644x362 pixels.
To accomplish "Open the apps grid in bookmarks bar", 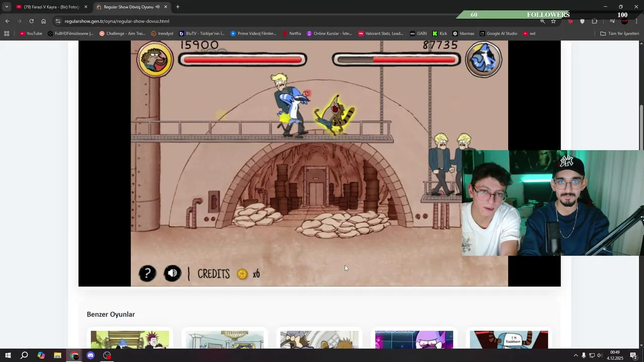I will click(x=7, y=34).
